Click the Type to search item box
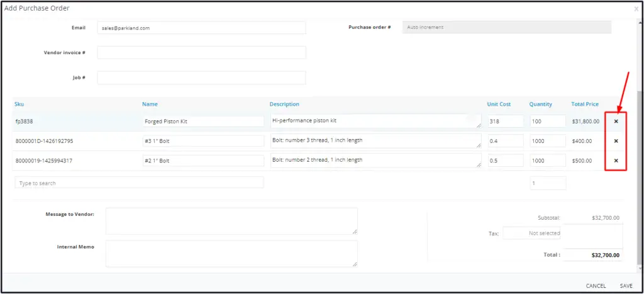 (139, 183)
